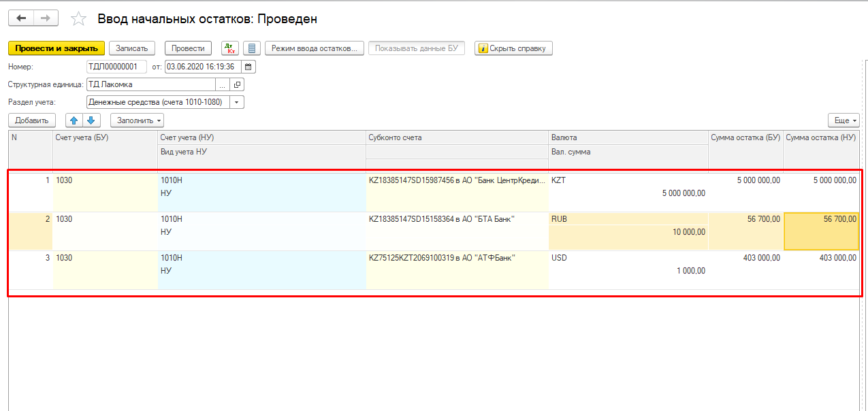Click Раздел учета field Денежные средства
The height and width of the screenshot is (411, 868).
tap(158, 102)
